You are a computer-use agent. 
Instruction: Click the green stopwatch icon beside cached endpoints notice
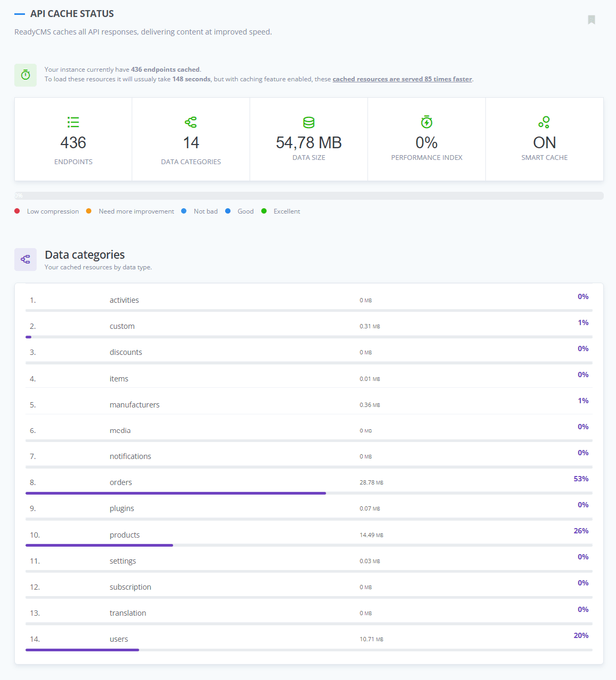coord(25,75)
